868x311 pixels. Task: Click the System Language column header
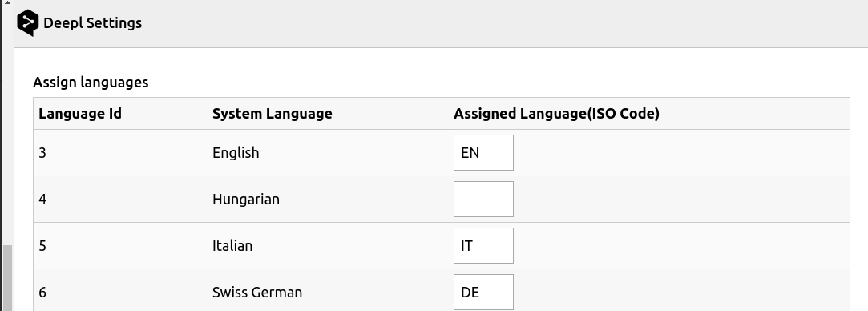[273, 114]
